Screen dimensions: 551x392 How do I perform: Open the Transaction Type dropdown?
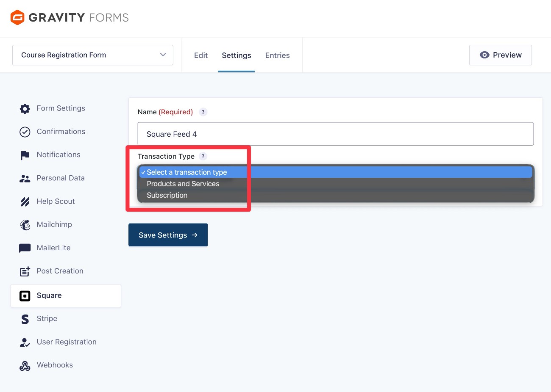(336, 172)
